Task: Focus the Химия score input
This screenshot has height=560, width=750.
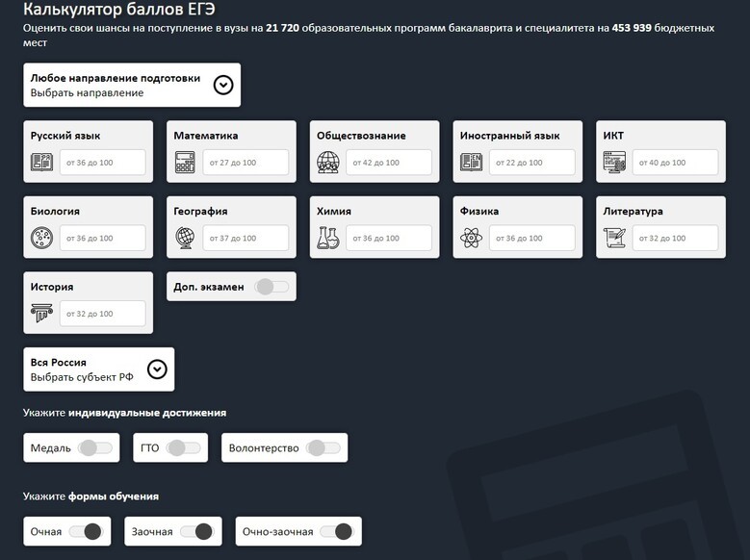Action: click(x=389, y=238)
